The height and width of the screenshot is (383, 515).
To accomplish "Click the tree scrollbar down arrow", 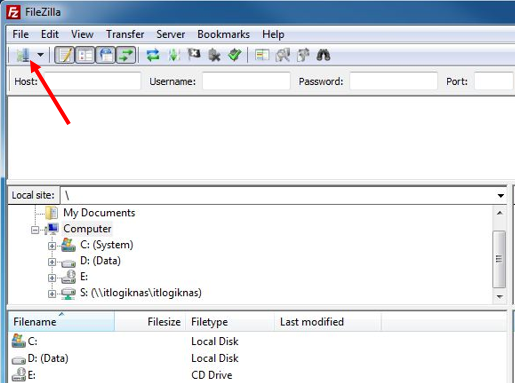I will coord(499,296).
